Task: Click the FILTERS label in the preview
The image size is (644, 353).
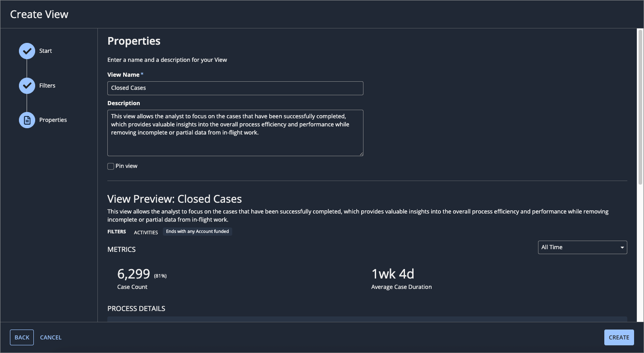Action: tap(117, 232)
